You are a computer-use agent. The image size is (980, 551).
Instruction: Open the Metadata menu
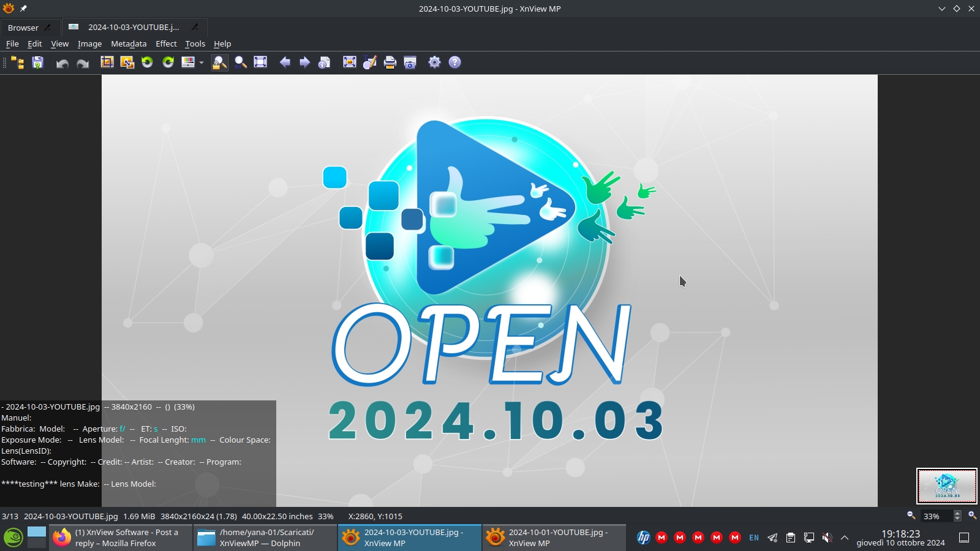click(129, 44)
